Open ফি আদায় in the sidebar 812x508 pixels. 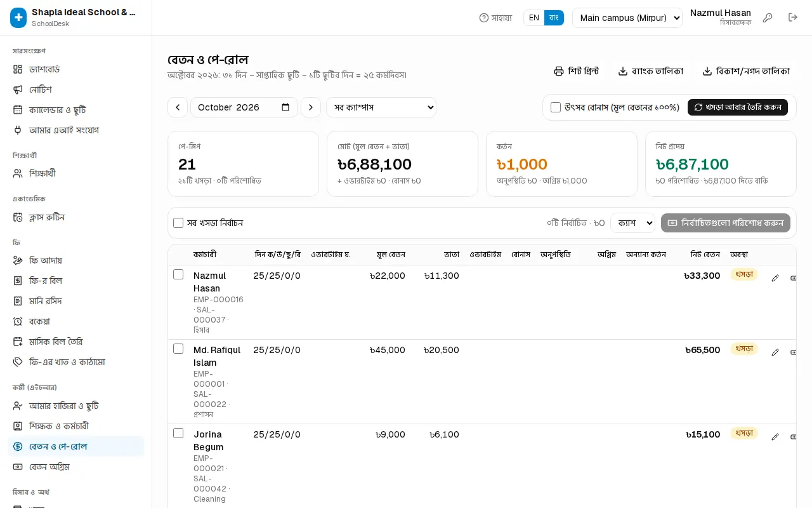click(x=76, y=260)
